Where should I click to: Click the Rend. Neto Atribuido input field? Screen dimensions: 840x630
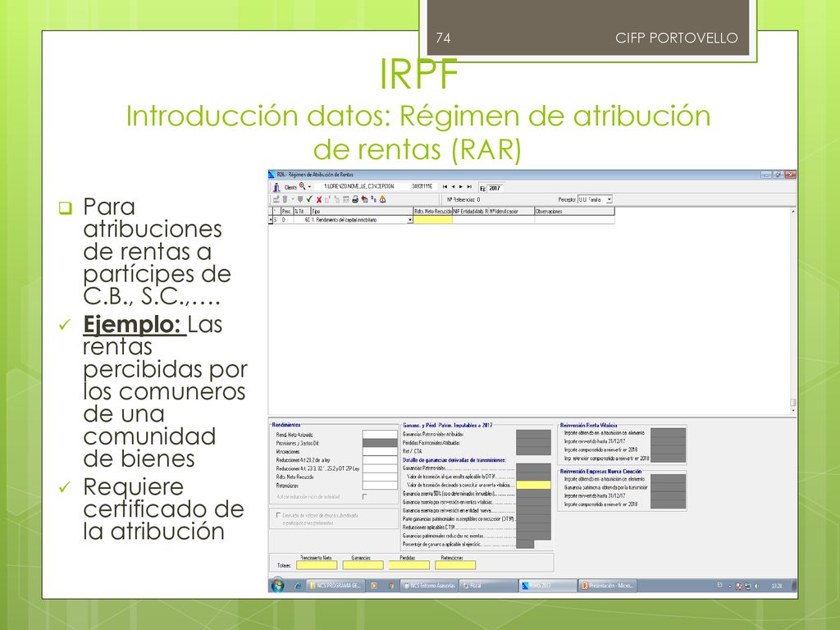tap(380, 435)
